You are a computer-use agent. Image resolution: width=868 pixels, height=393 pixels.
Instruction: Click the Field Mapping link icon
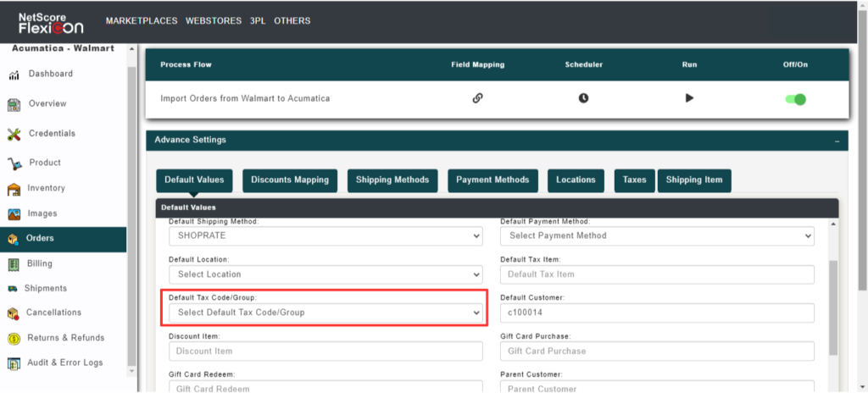[x=477, y=98]
